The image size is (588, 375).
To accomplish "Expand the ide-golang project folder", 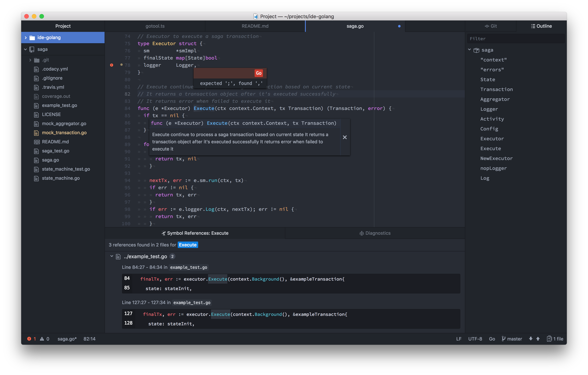I will (x=26, y=38).
